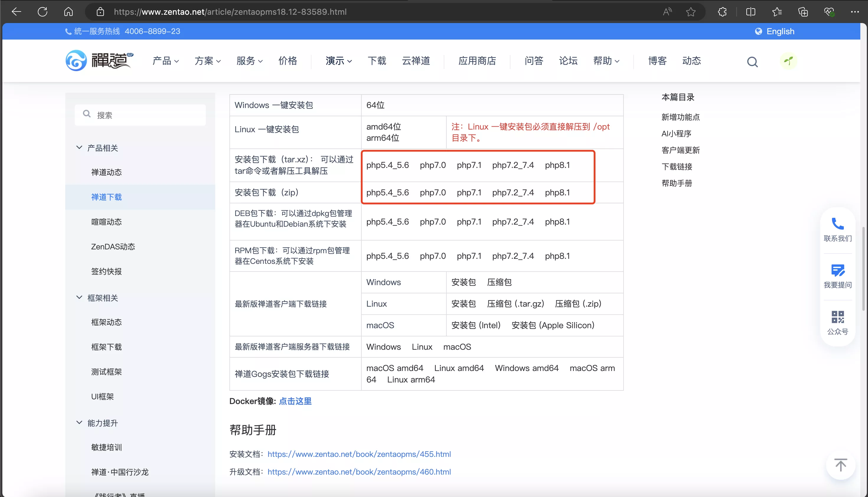This screenshot has width=868, height=497.
Task: Add page to favorites star icon
Action: tap(691, 12)
